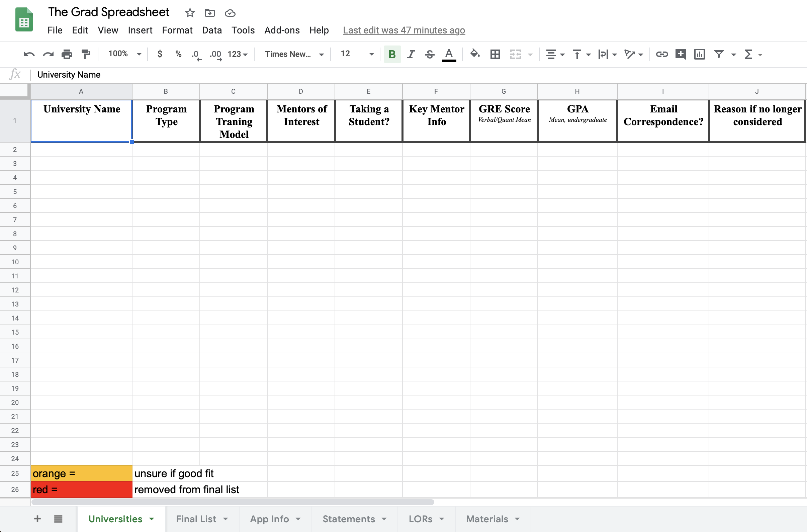Open the Format menu

177,30
